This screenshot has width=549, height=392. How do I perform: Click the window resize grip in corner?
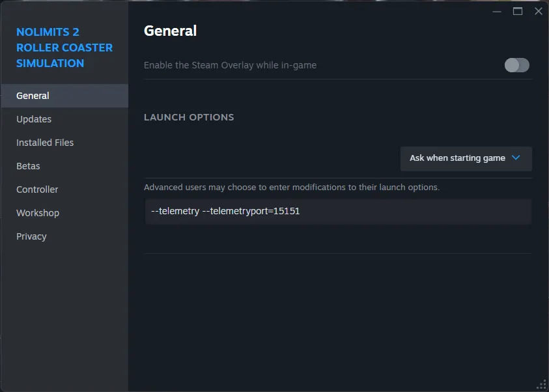541,384
